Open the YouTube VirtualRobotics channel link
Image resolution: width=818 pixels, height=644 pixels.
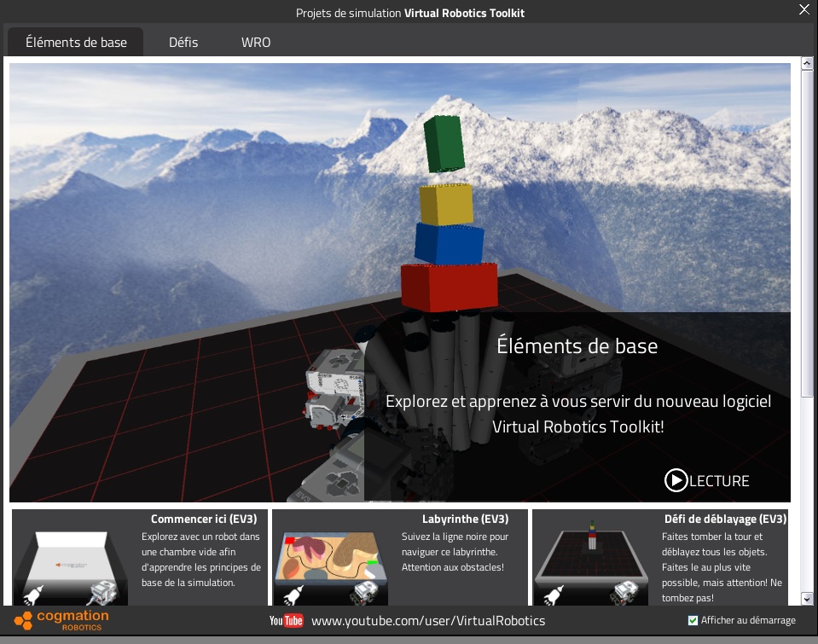click(427, 621)
